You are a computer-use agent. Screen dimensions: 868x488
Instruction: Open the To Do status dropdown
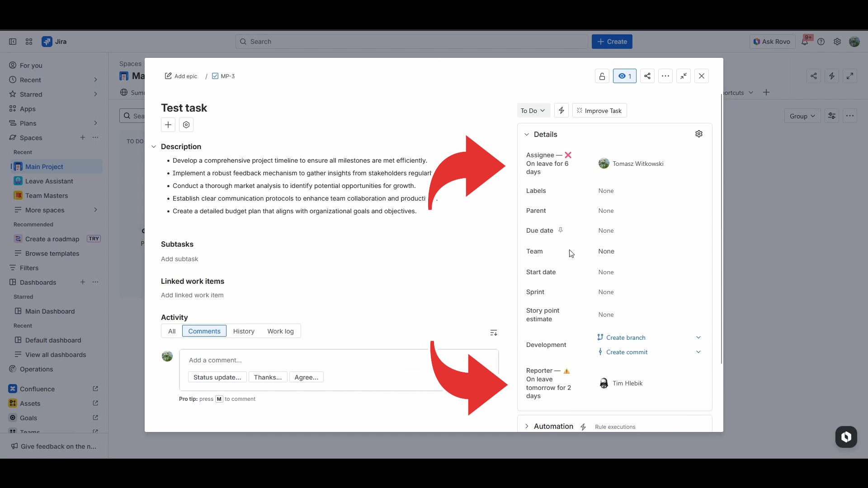533,110
